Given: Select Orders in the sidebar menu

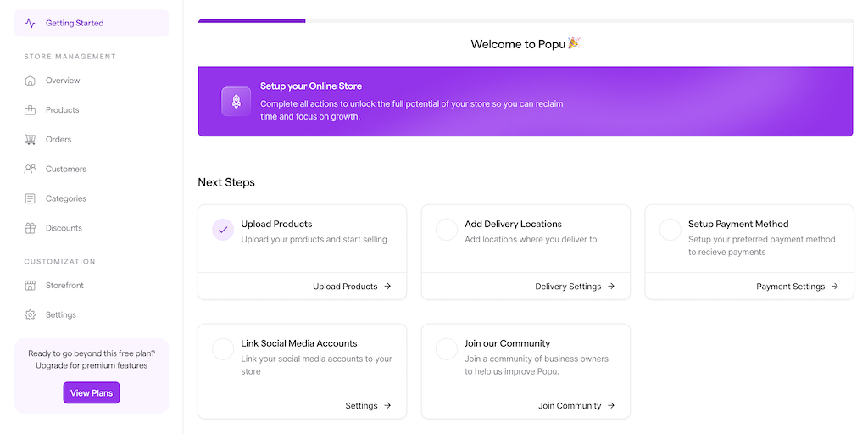Looking at the screenshot, I should coord(58,140).
